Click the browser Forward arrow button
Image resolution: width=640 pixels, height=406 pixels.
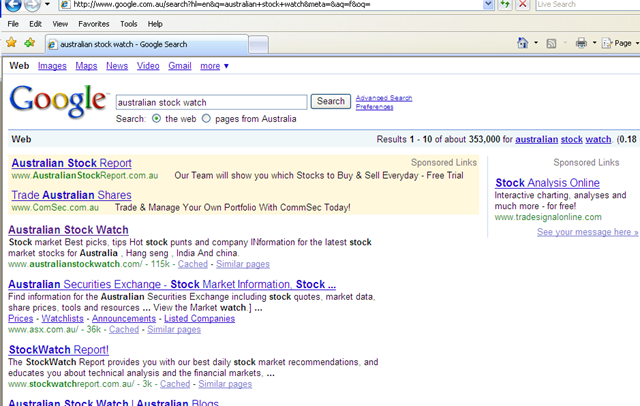click(32, 4)
